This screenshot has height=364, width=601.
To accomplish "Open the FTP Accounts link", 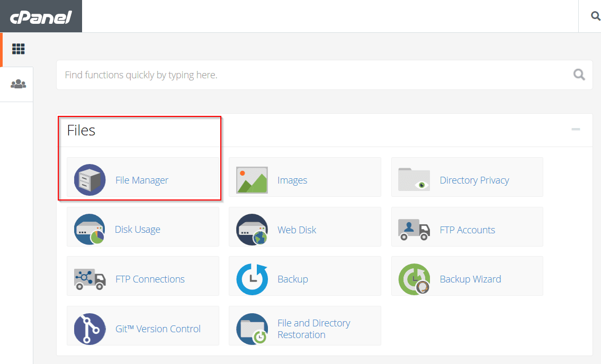I will click(467, 230).
